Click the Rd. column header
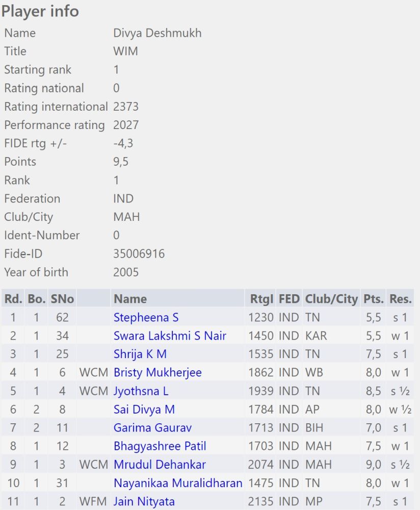420x510 pixels. click(13, 299)
